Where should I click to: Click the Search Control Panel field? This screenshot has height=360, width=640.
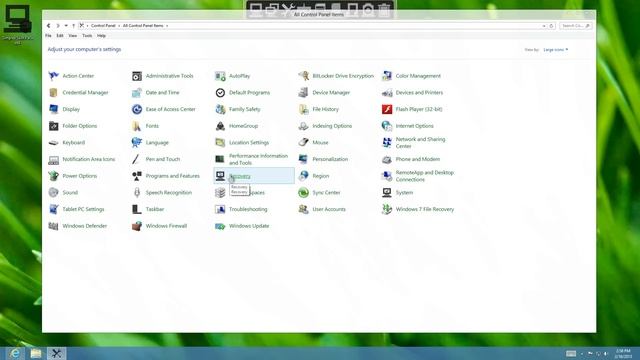tap(575, 26)
